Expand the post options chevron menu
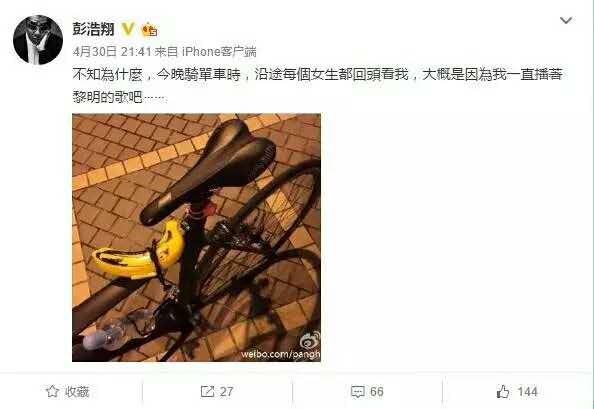The image size is (594, 409). pos(566,20)
